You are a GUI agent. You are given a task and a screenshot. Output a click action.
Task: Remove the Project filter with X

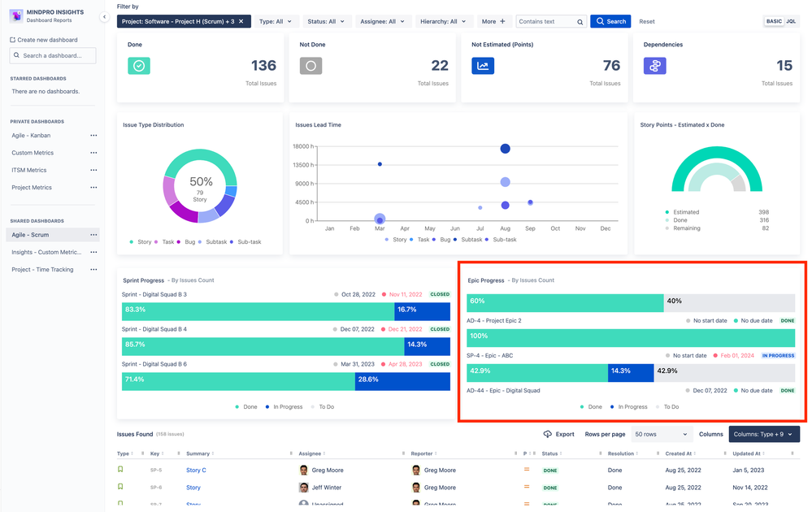(241, 22)
